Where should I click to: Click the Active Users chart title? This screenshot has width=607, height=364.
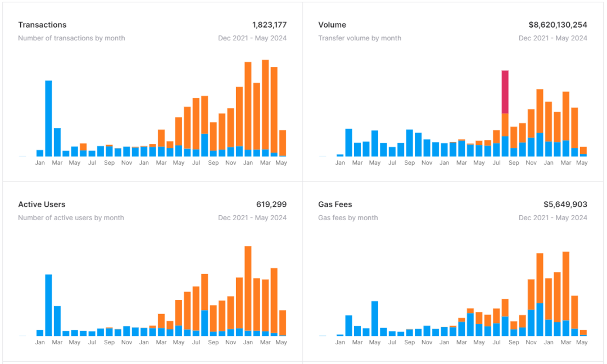(42, 204)
